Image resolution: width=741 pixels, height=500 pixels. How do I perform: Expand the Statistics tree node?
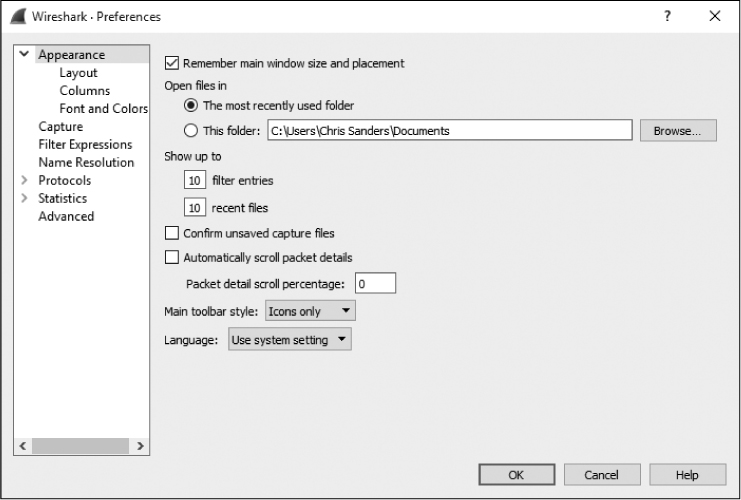click(x=25, y=198)
